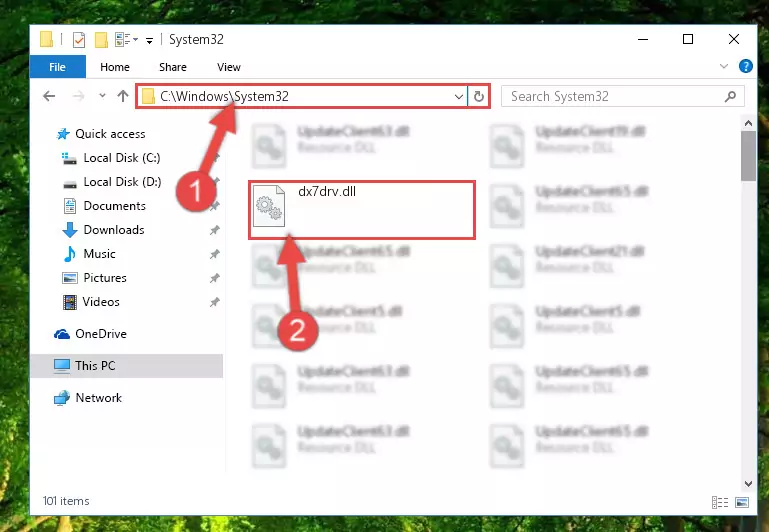Open Customize Quick Access Toolbar arrow
769x532 pixels.
pos(149,41)
